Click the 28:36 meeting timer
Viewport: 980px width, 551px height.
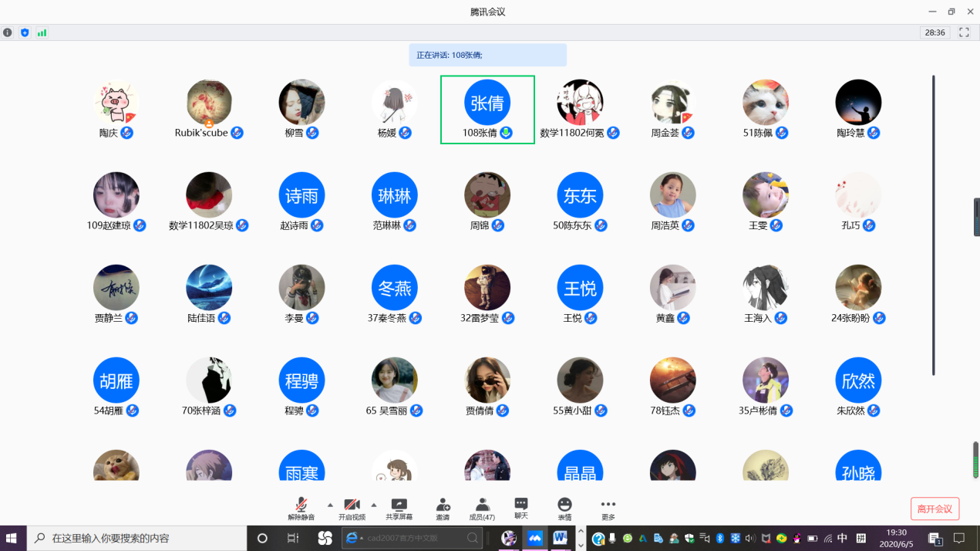click(x=935, y=32)
